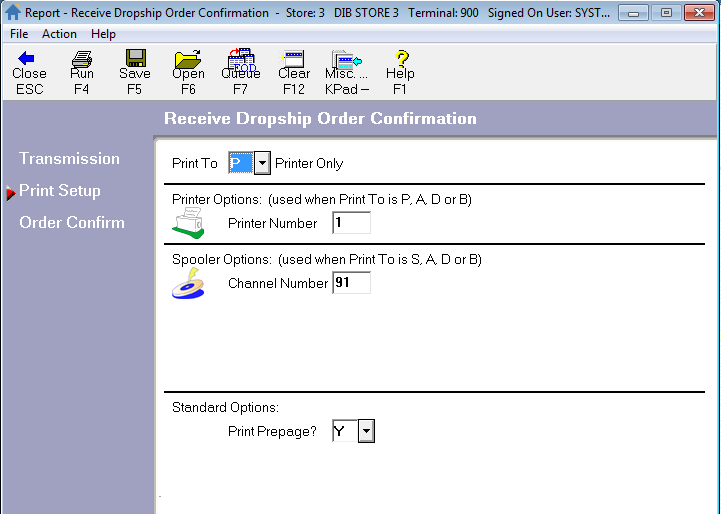Click the green printer icon under Printer Options

pyautogui.click(x=188, y=223)
